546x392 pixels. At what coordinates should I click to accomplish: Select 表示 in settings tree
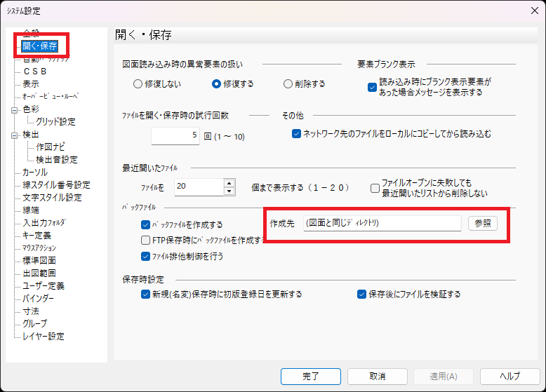coord(31,84)
